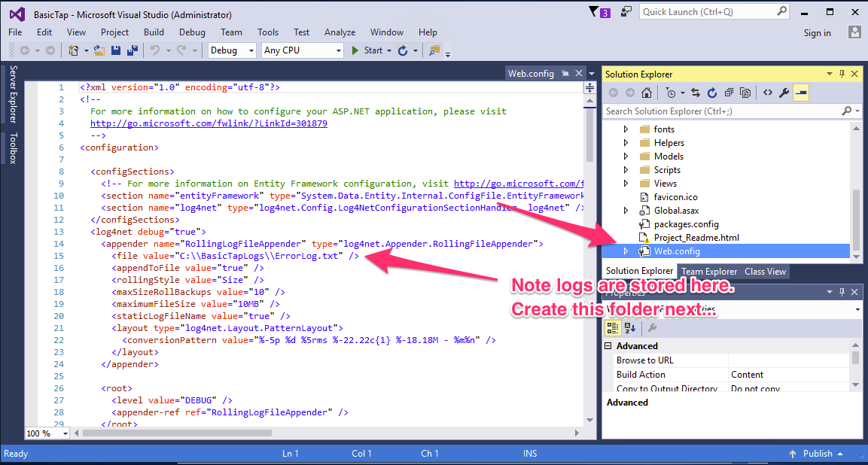Click the pin icon on the Web.config tab
Screen dimensions: 868x465
coord(566,74)
